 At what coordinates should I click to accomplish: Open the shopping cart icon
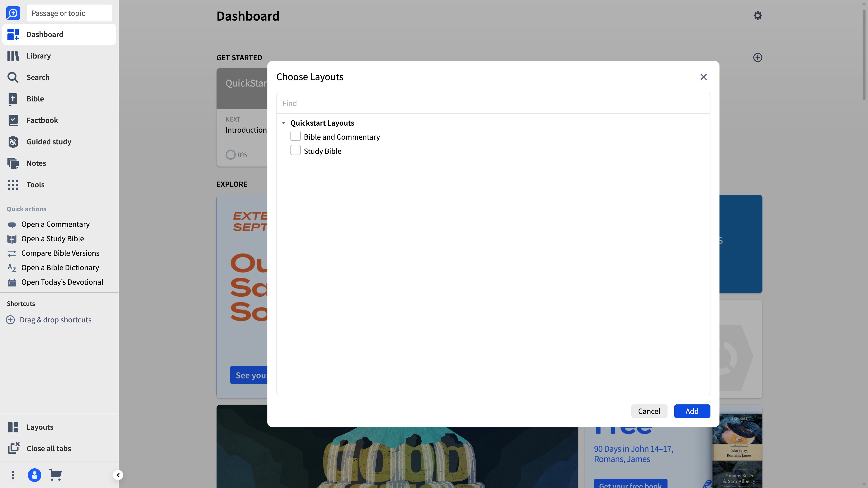[56, 475]
